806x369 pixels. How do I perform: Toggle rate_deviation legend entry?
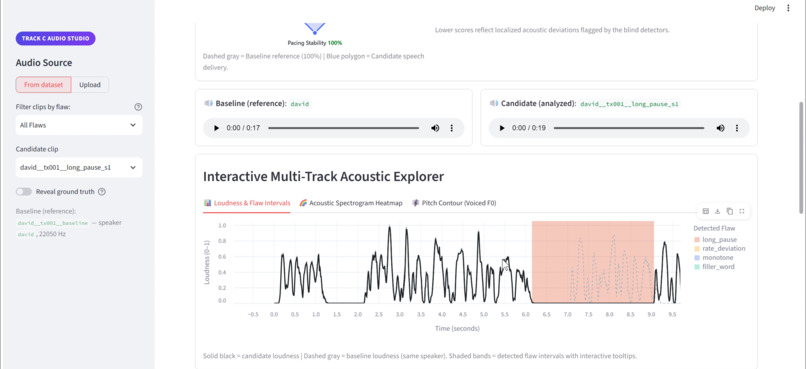(719, 249)
